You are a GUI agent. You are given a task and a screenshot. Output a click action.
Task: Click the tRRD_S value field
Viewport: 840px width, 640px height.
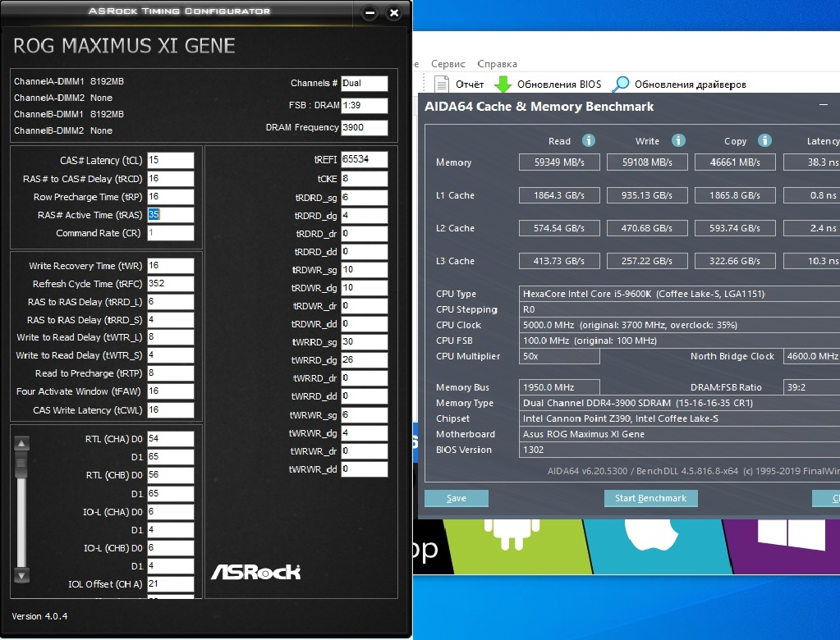point(170,319)
